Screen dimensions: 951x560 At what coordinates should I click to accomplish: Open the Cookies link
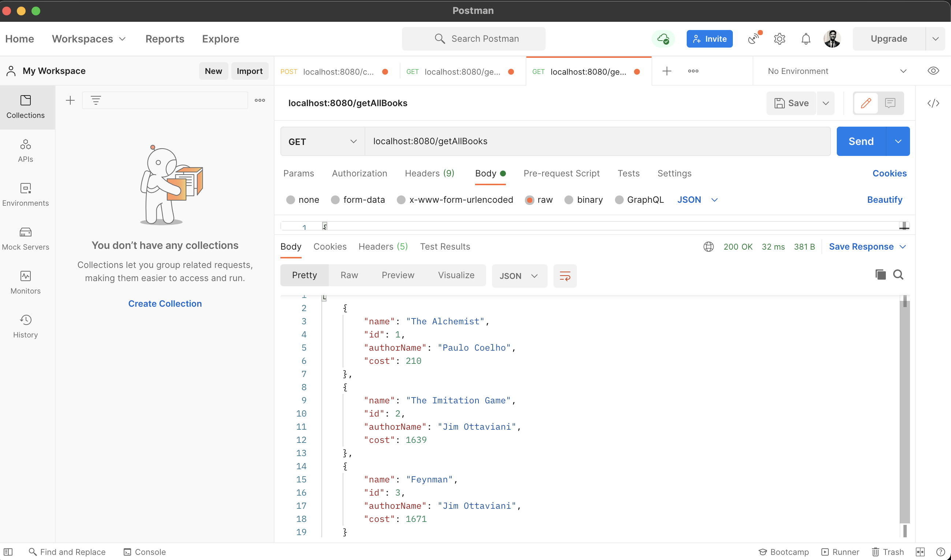pos(890,173)
